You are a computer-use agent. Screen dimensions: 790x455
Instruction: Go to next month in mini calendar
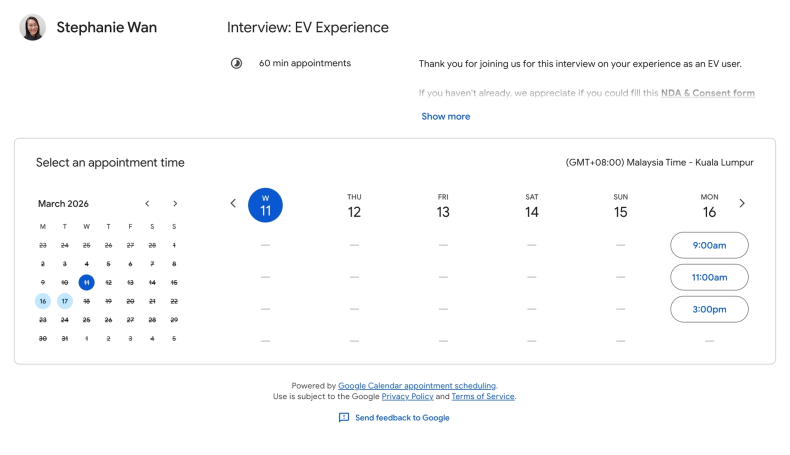tap(175, 204)
